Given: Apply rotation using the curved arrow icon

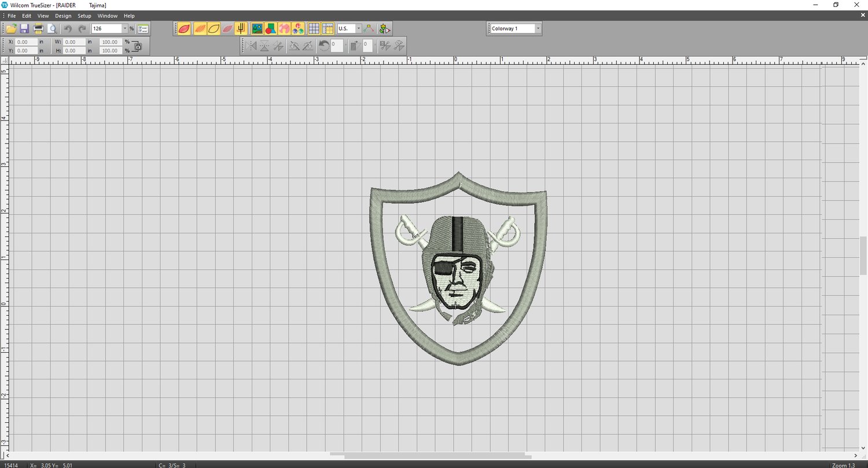Looking at the screenshot, I should [x=324, y=46].
